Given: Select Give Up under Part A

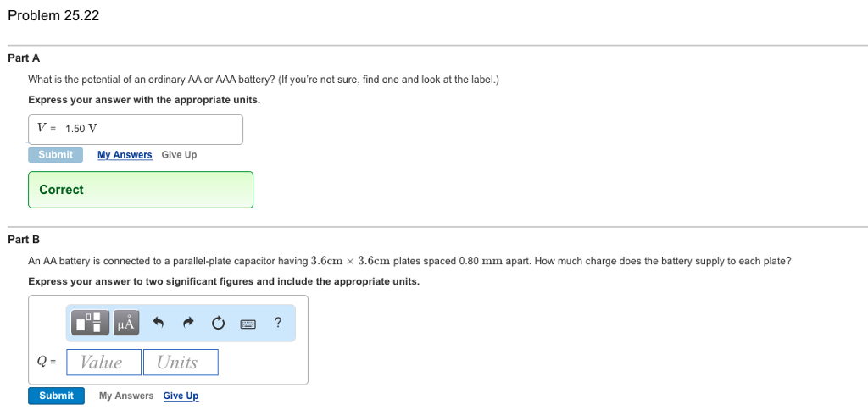Looking at the screenshot, I should (x=179, y=155).
